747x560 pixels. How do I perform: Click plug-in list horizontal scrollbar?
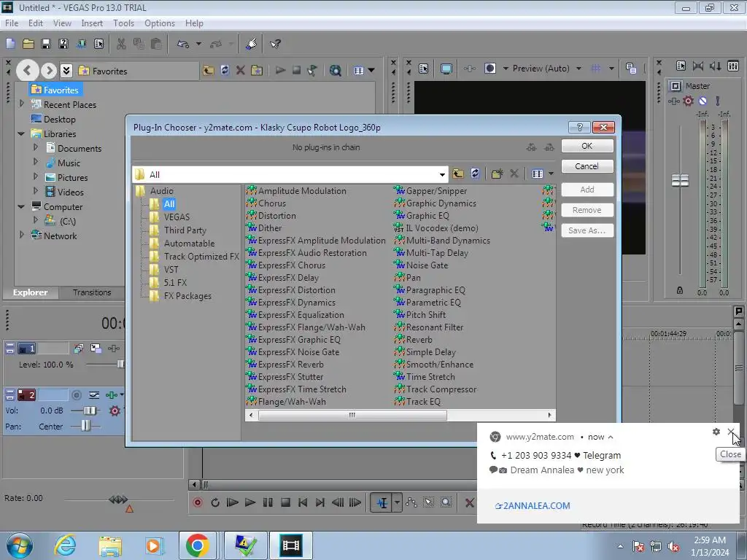[352, 415]
